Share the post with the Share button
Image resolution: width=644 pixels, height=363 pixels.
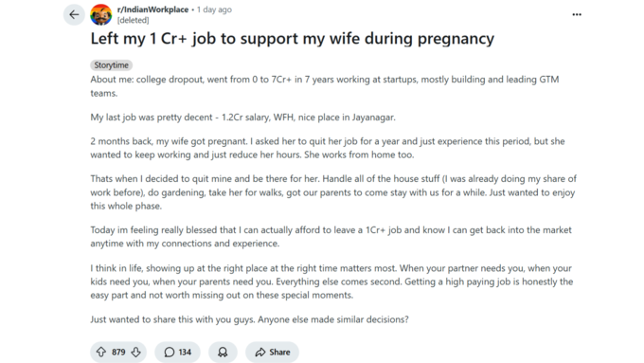272,352
